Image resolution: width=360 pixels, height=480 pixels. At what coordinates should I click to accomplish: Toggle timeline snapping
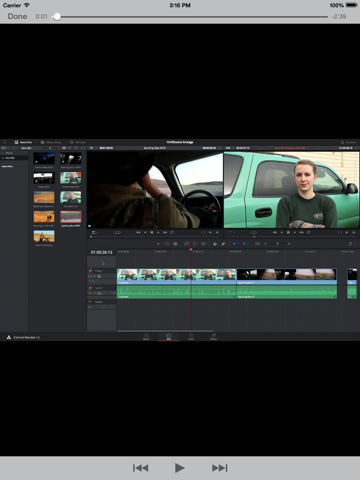click(x=215, y=244)
